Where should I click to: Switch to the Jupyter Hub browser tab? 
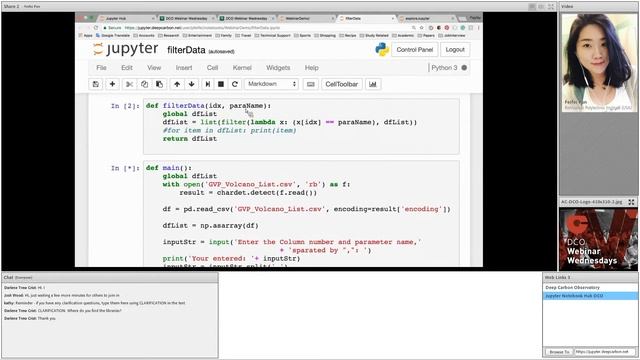pos(127,18)
